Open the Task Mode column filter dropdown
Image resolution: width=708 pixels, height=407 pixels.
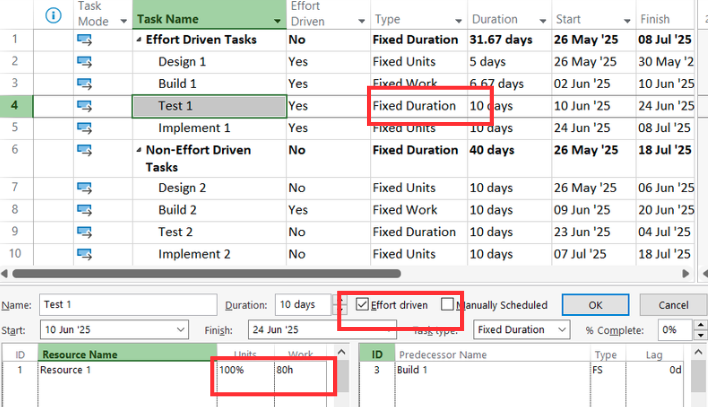tap(123, 21)
